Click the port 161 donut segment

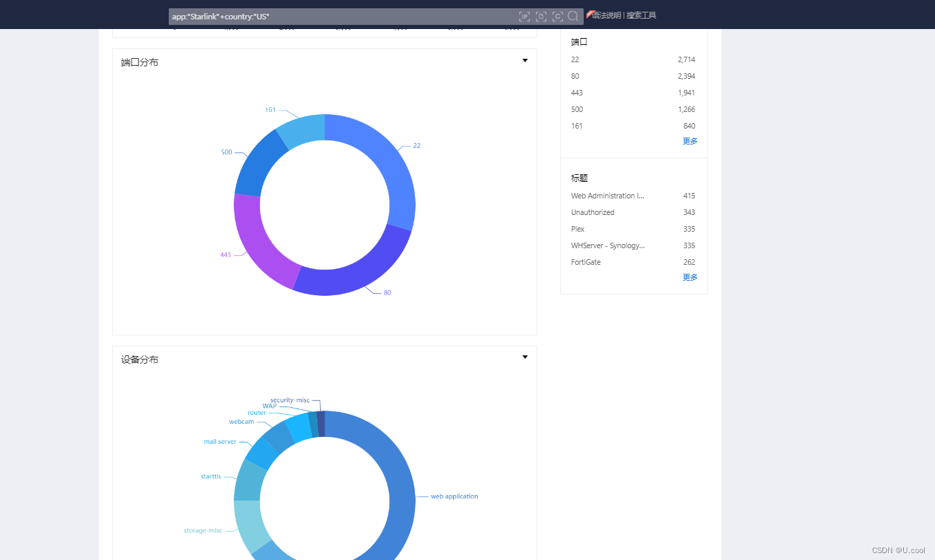coord(303,130)
